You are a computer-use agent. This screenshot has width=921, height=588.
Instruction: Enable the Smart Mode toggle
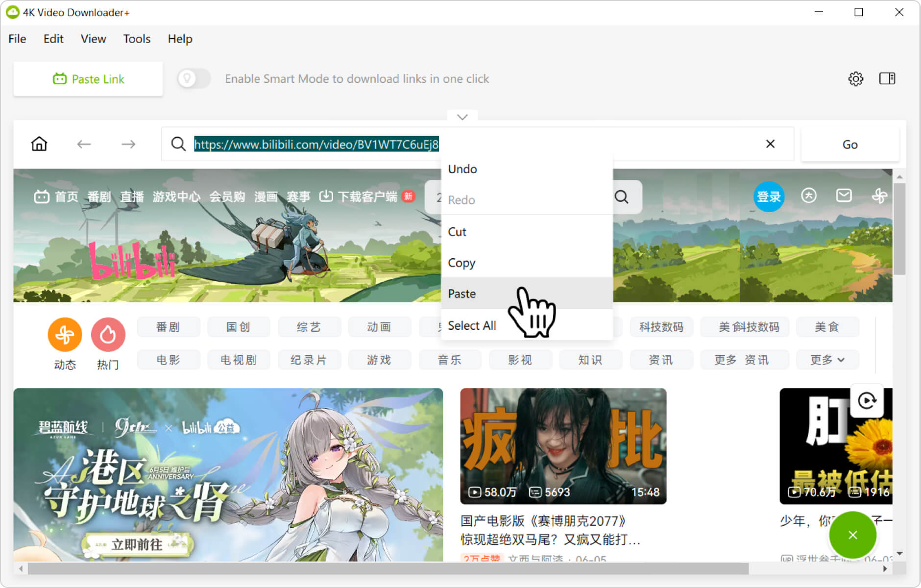click(x=194, y=78)
